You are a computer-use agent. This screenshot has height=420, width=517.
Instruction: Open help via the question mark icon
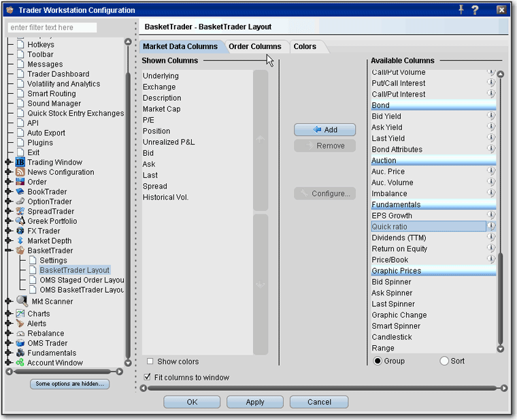(475, 10)
